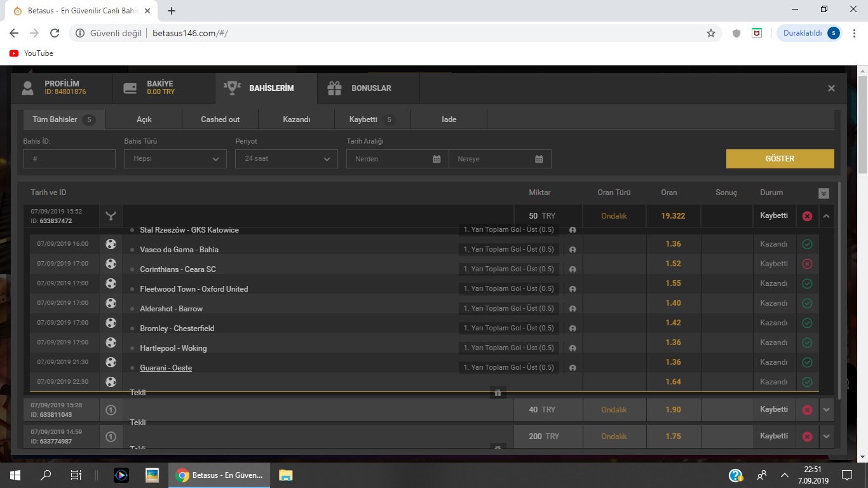868x488 pixels.
Task: Filter by Açık bets
Action: click(144, 119)
